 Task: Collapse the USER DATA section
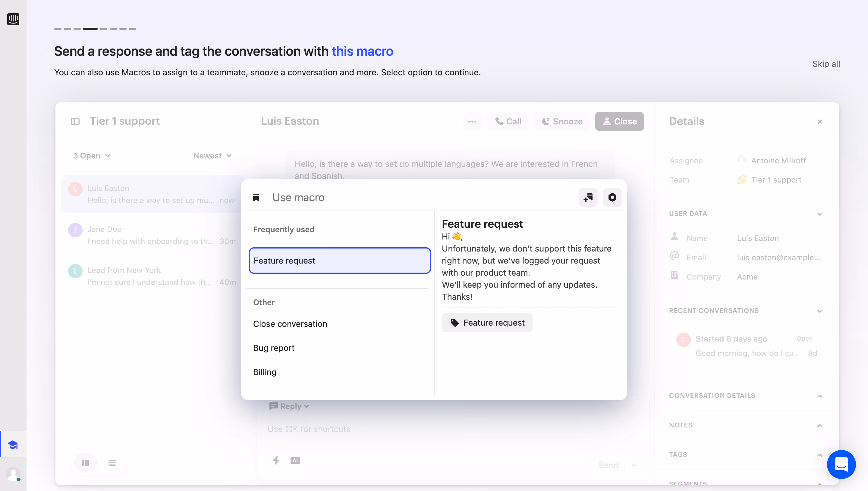coord(820,214)
